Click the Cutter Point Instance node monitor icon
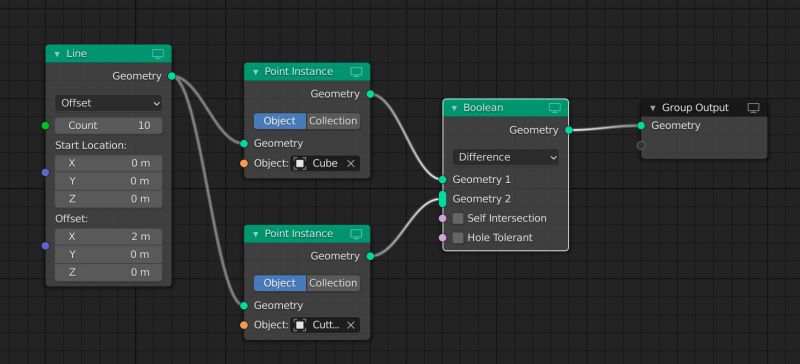 (x=356, y=234)
